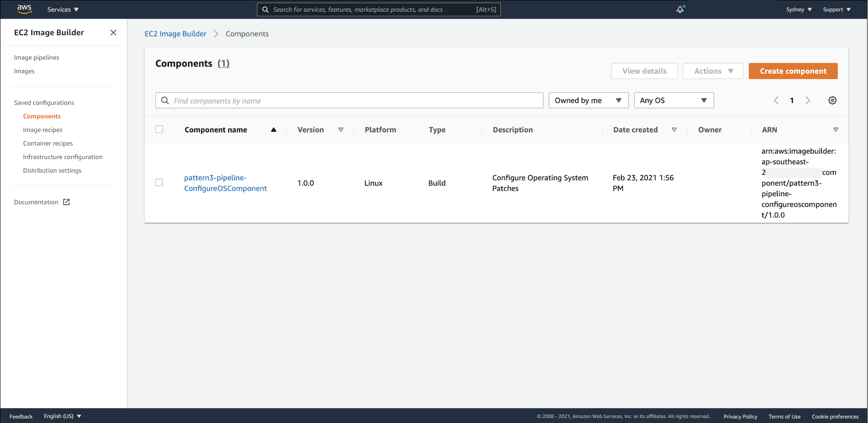
Task: Focus the AWS services search box
Action: click(x=378, y=9)
